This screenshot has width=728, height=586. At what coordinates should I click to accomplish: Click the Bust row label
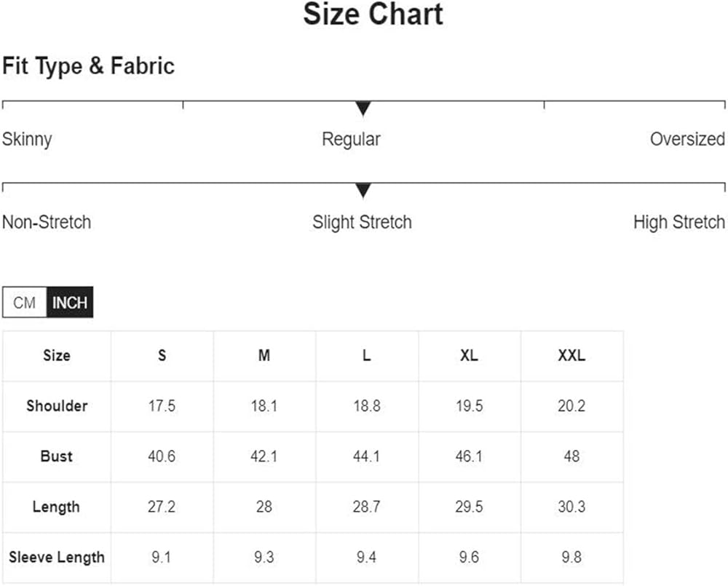click(x=57, y=456)
